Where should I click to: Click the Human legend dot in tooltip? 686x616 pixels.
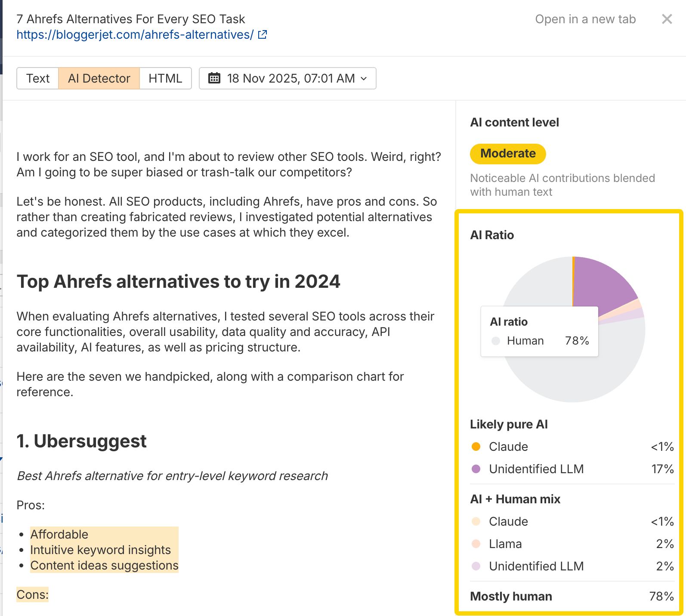tap(496, 341)
